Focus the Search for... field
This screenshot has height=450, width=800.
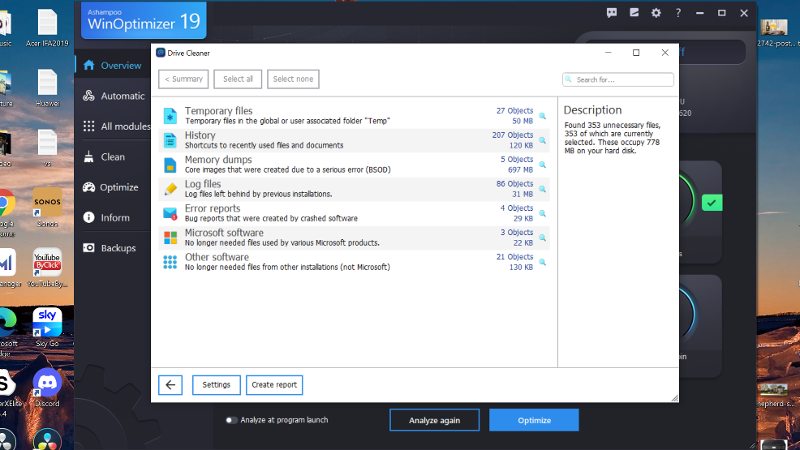point(618,80)
